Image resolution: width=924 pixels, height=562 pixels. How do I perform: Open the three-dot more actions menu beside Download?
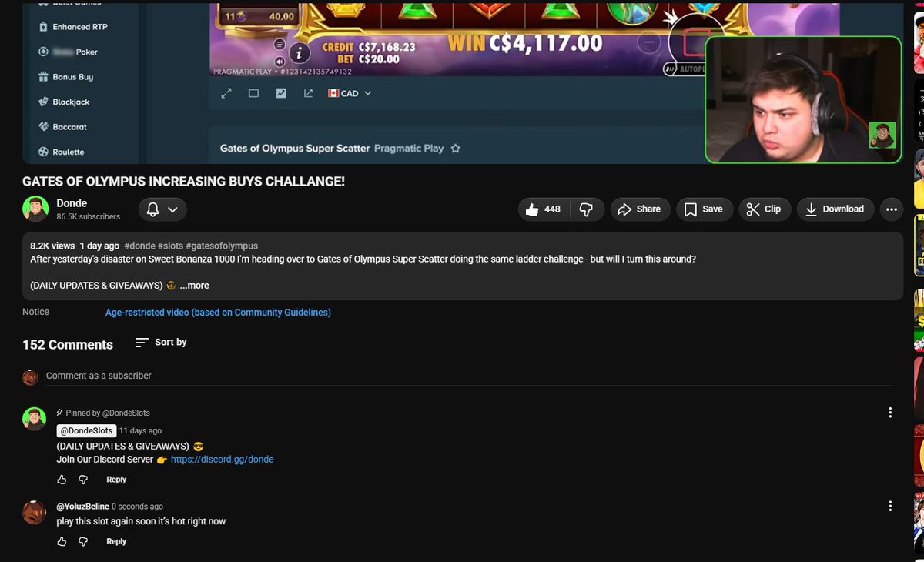click(x=891, y=209)
